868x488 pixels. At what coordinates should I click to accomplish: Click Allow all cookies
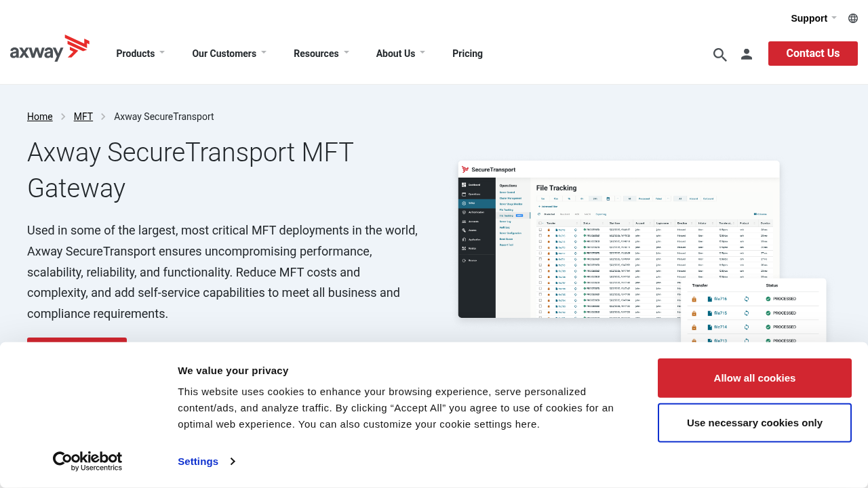coord(754,378)
